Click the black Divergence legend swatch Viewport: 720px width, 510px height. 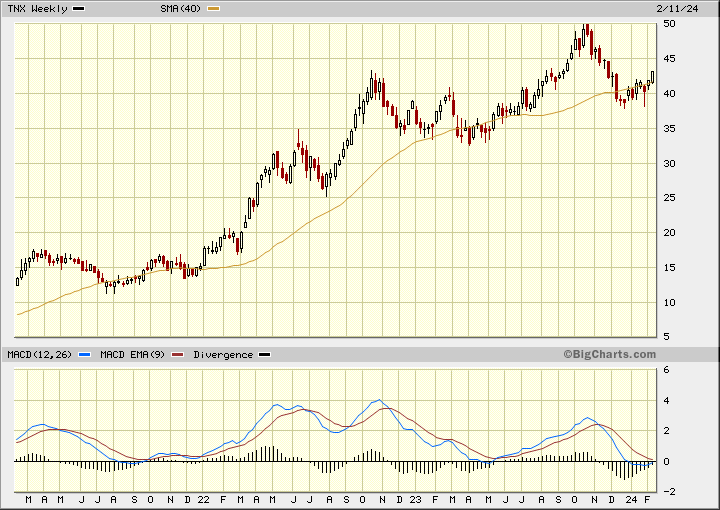[264, 355]
